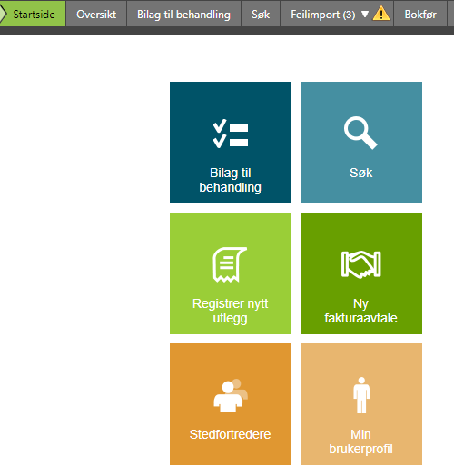
Task: Open the Stedfortredere tile label
Action: (x=230, y=434)
